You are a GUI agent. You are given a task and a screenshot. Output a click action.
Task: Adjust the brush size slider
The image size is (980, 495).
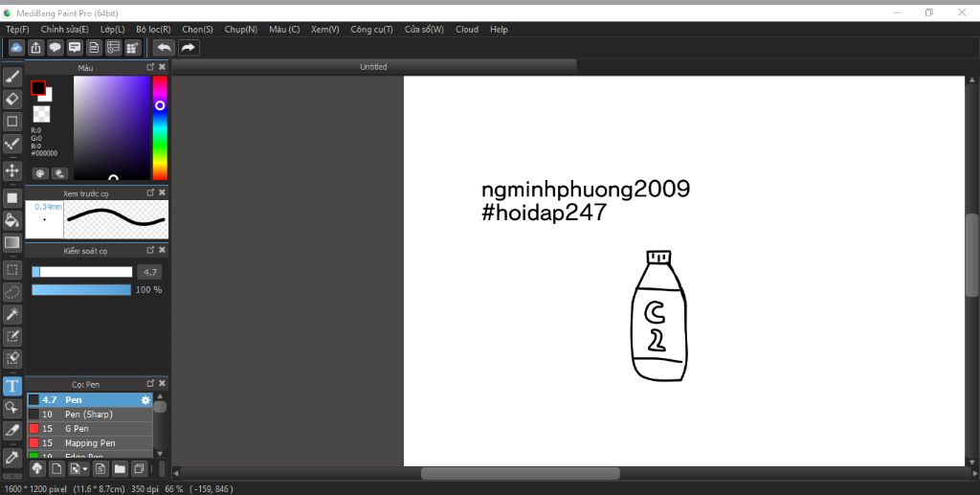[82, 272]
